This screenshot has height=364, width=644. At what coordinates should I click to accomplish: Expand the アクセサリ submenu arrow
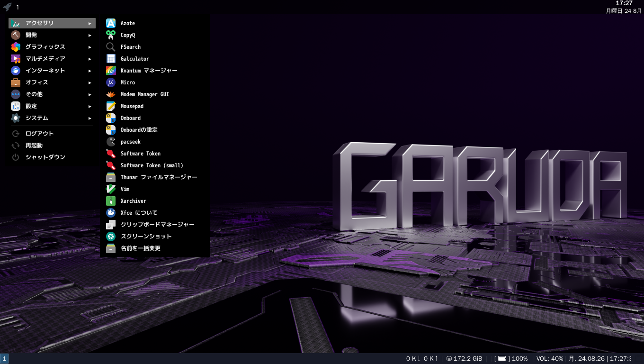coord(90,23)
